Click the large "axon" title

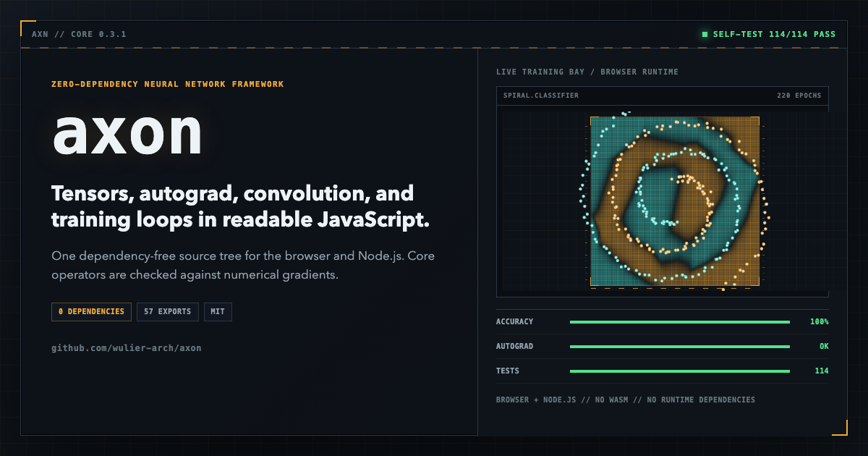127,132
